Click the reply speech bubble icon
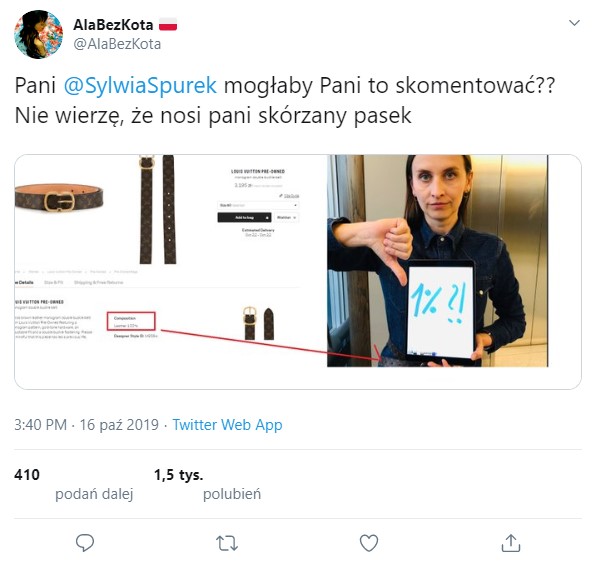The width and height of the screenshot is (592, 567). click(85, 543)
